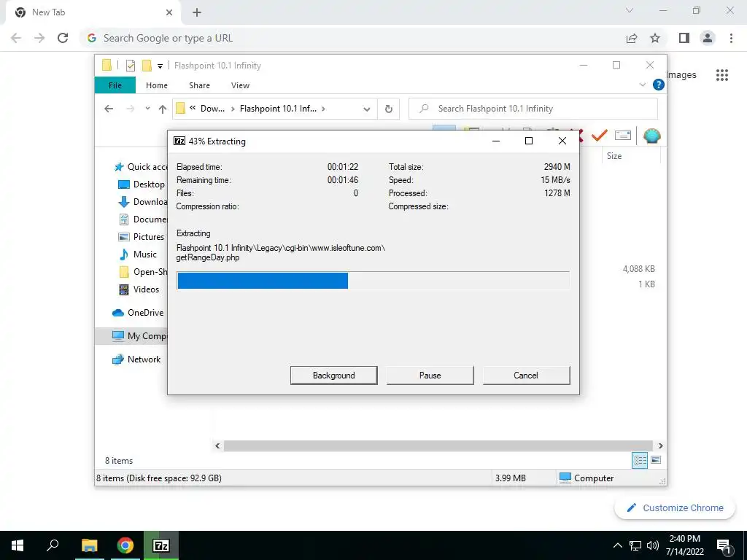Click the Search Flashpoint 10.1 Infinity box
Screen dimensions: 747x560
coord(533,109)
